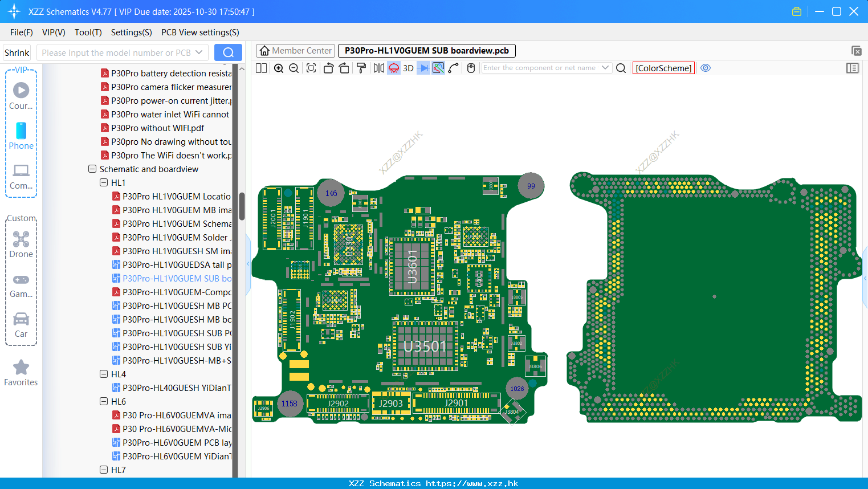Open the component or net name dropdown
Viewport: 868px width, 489px height.
pos(605,68)
